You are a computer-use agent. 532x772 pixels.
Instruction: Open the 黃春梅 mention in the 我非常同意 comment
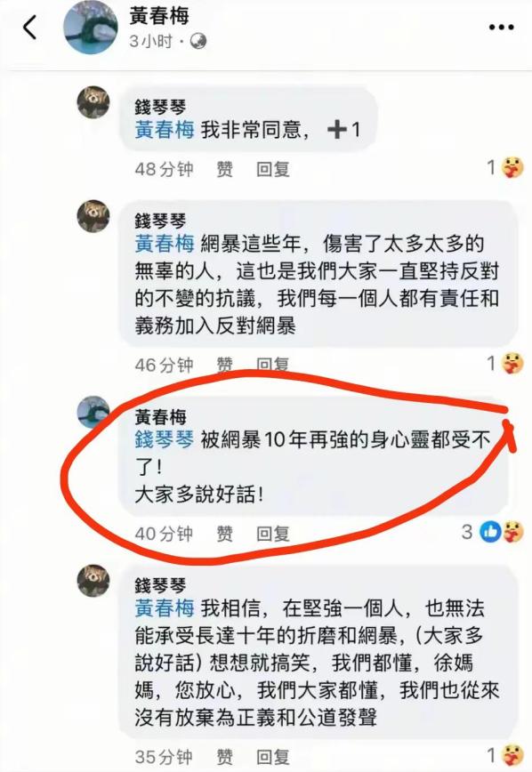pyautogui.click(x=165, y=130)
